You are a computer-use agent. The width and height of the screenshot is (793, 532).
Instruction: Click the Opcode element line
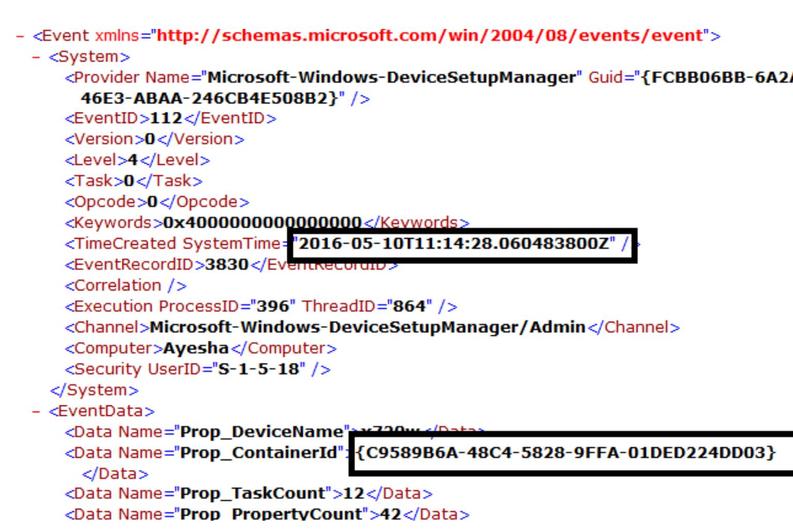(157, 202)
